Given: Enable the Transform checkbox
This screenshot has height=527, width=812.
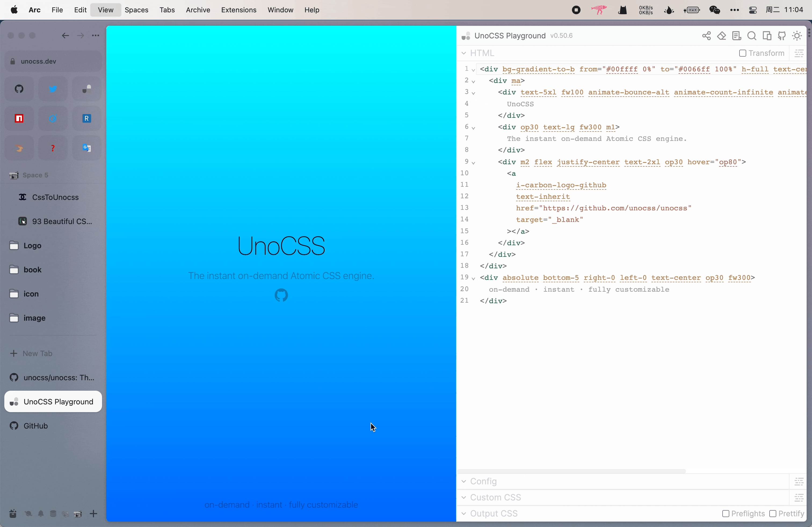Looking at the screenshot, I should pos(743,53).
